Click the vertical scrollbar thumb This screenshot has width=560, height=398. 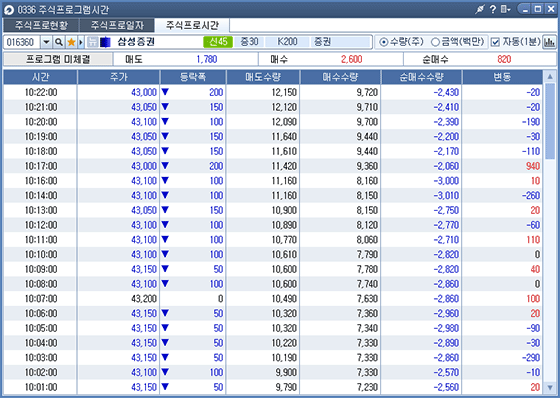[x=550, y=121]
